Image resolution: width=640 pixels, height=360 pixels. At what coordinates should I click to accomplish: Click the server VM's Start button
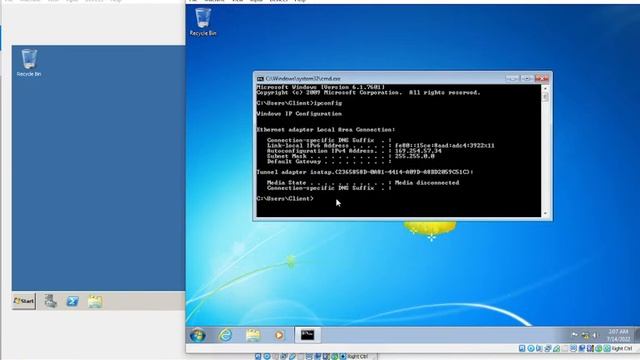(x=24, y=301)
